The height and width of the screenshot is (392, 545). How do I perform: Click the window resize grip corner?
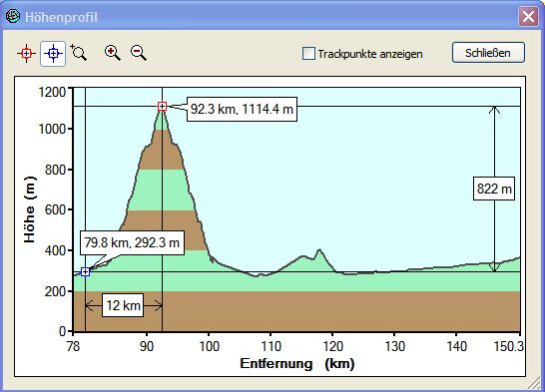(533, 384)
